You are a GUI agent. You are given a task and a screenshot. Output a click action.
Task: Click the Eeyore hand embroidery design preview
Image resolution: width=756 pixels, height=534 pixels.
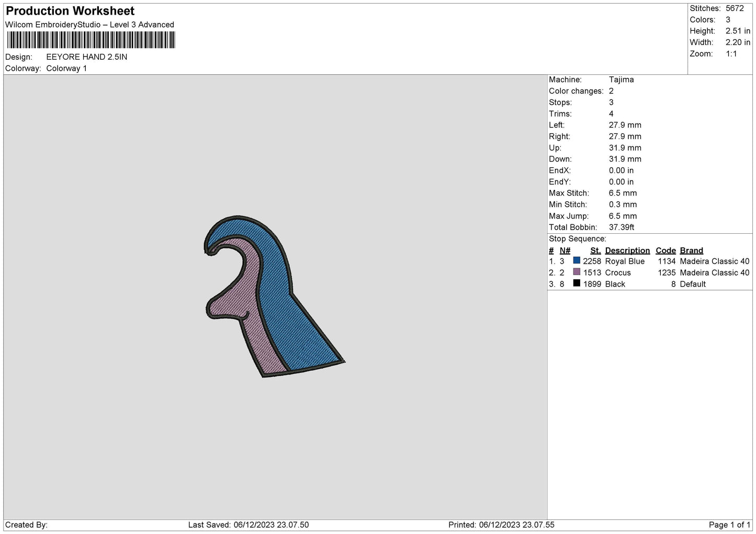pos(274,297)
